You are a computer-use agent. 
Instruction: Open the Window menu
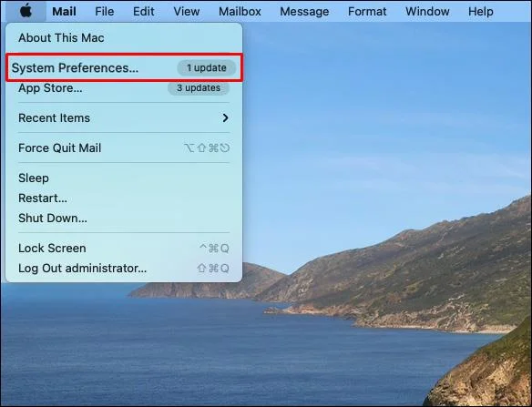(x=427, y=12)
